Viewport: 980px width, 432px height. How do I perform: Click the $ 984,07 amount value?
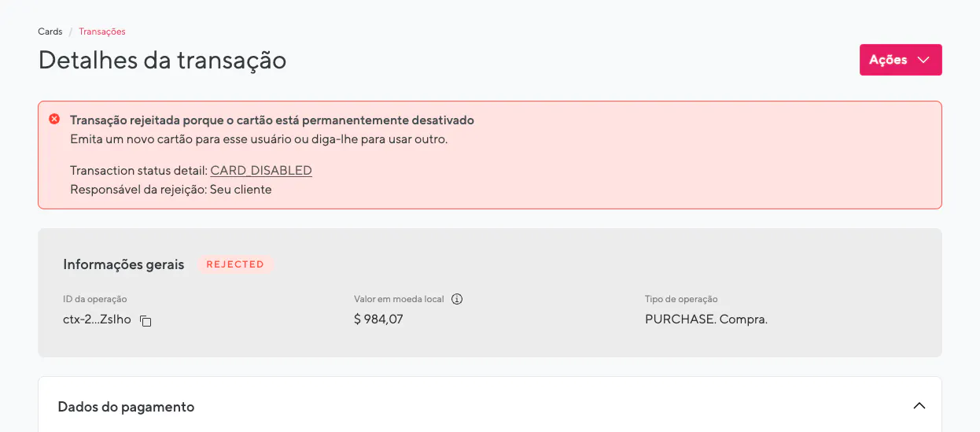(x=378, y=319)
